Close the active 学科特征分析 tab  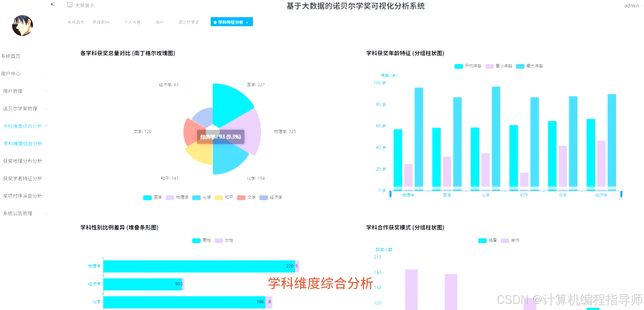pyautogui.click(x=247, y=22)
